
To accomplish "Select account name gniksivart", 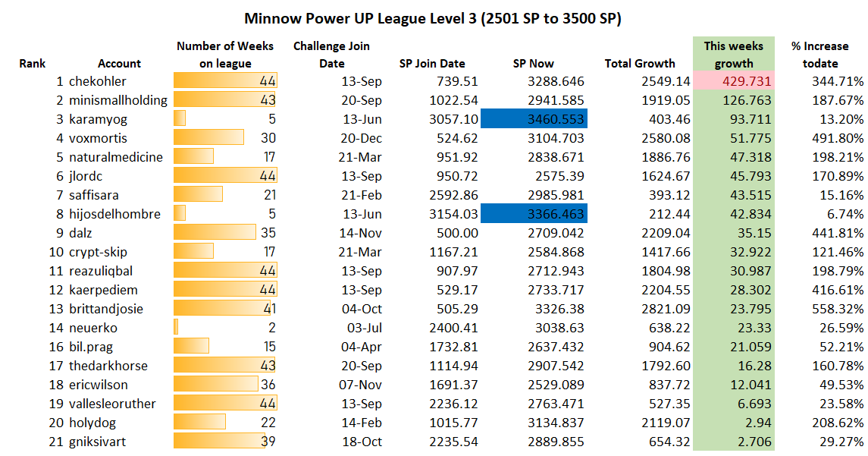I will point(98,442).
